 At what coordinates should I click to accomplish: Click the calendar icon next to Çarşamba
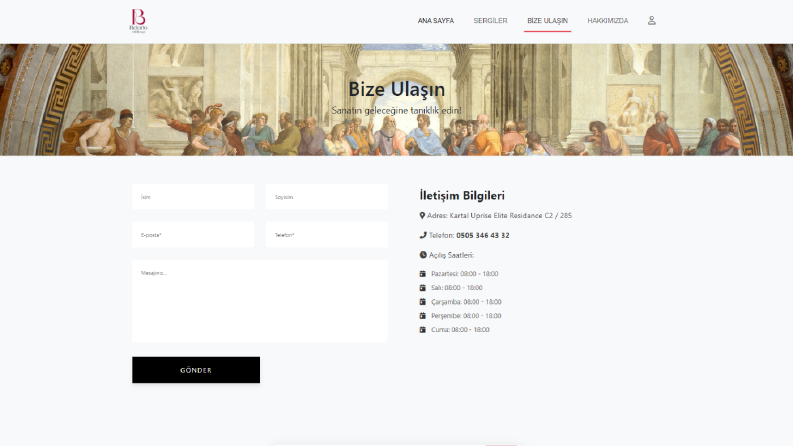[423, 301]
